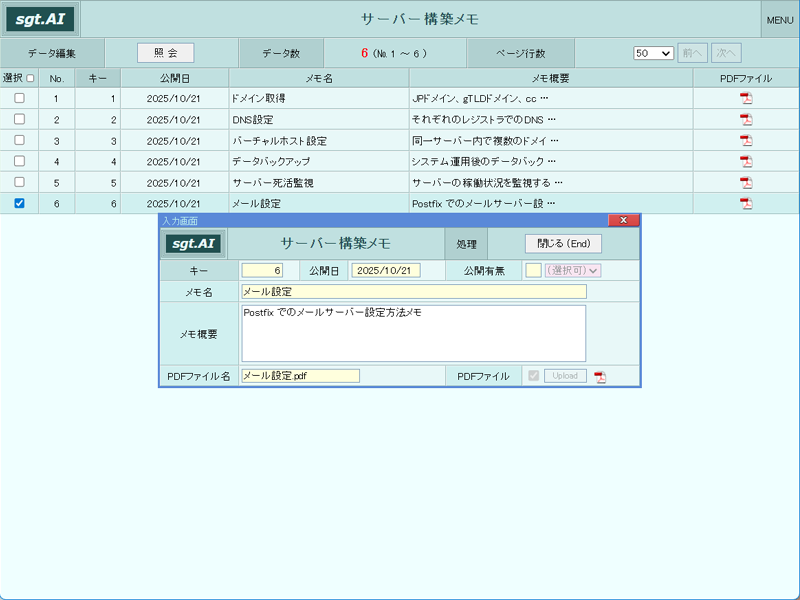Click the 公開日 date field in dialog
The image size is (800, 600).
[386, 270]
